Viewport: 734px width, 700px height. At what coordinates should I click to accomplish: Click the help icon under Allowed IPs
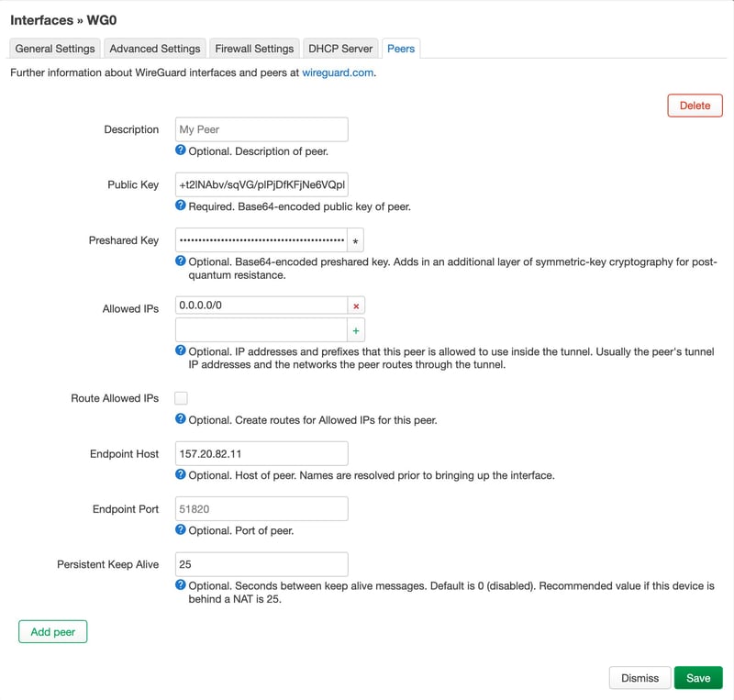coord(181,351)
